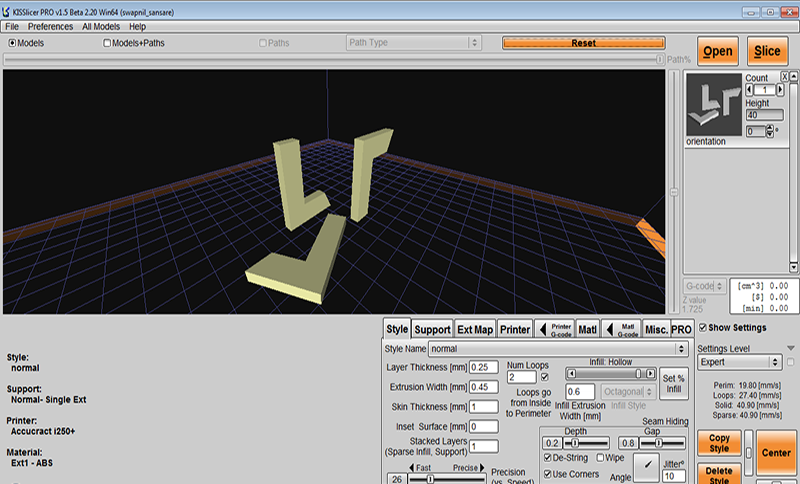Viewport: 800px width, 484px height.
Task: Switch to the Support tab
Action: pos(432,329)
